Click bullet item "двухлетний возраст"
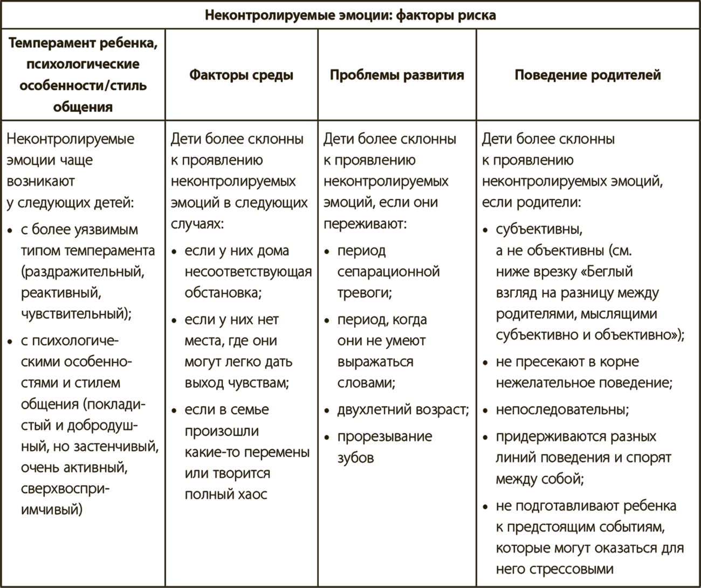Screen dimensions: 701x588 point(402,410)
